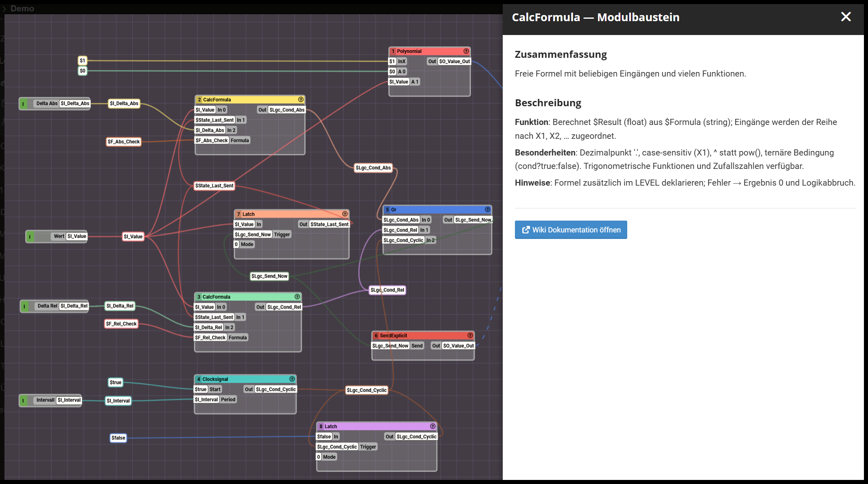The width and height of the screenshot is (868, 484).
Task: Toggle green indicator on Intervall input
Action: [24, 401]
